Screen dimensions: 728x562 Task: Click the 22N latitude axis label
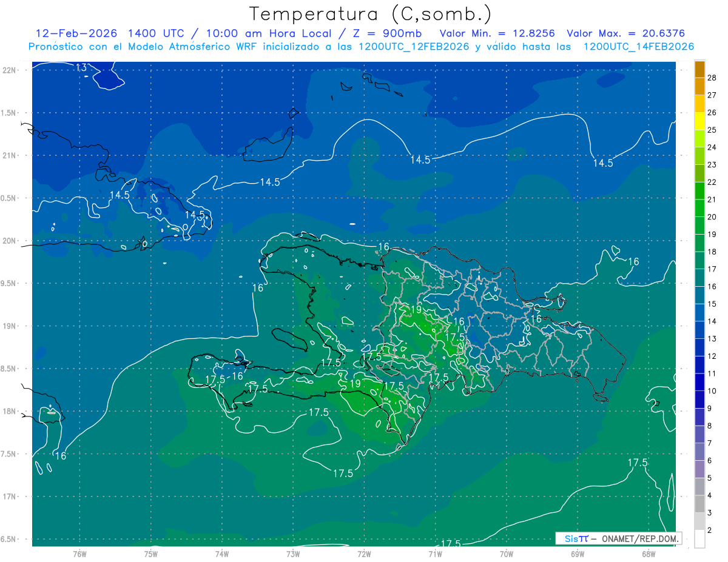(x=11, y=70)
